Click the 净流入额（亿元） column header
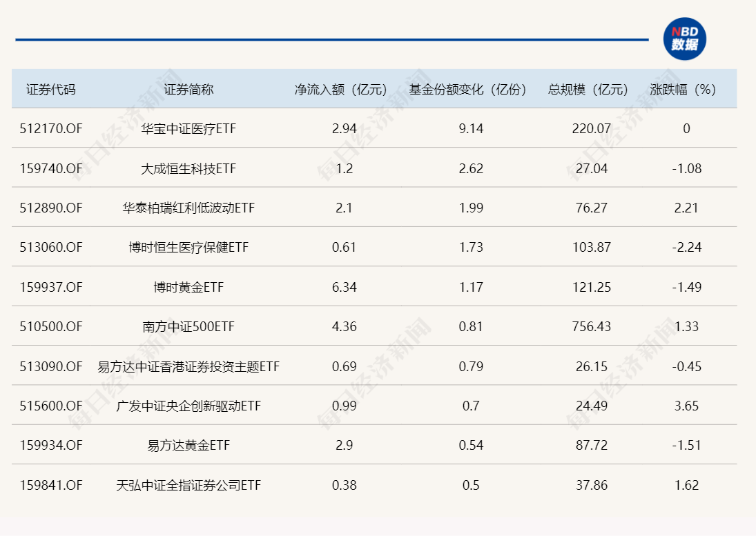The width and height of the screenshot is (756, 536). point(341,90)
